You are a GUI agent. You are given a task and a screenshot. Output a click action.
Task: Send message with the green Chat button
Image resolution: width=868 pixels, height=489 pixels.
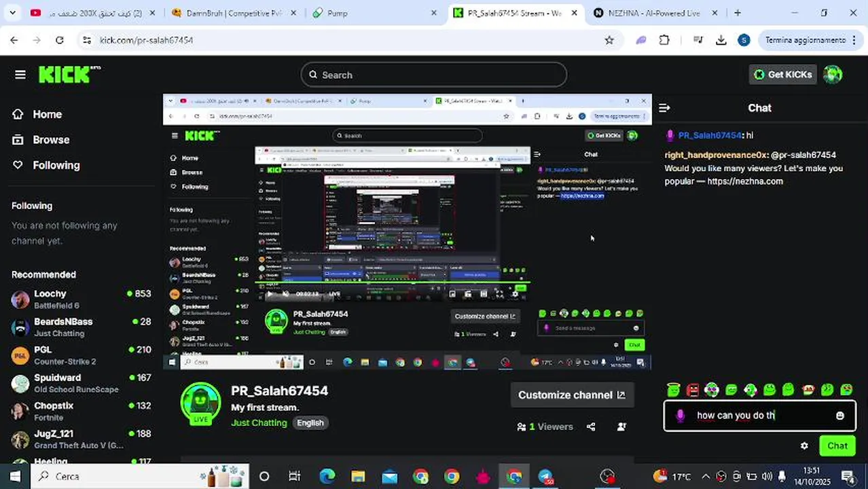pyautogui.click(x=837, y=446)
